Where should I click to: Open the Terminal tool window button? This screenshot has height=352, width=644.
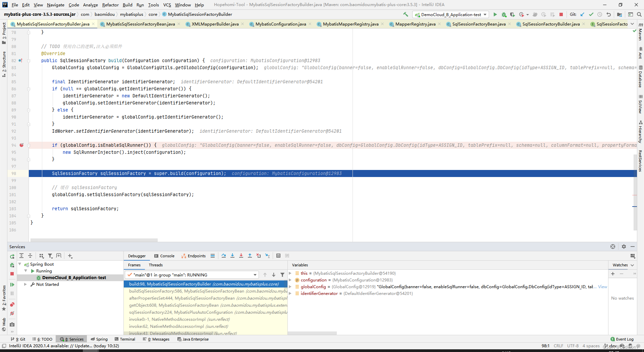[125, 339]
